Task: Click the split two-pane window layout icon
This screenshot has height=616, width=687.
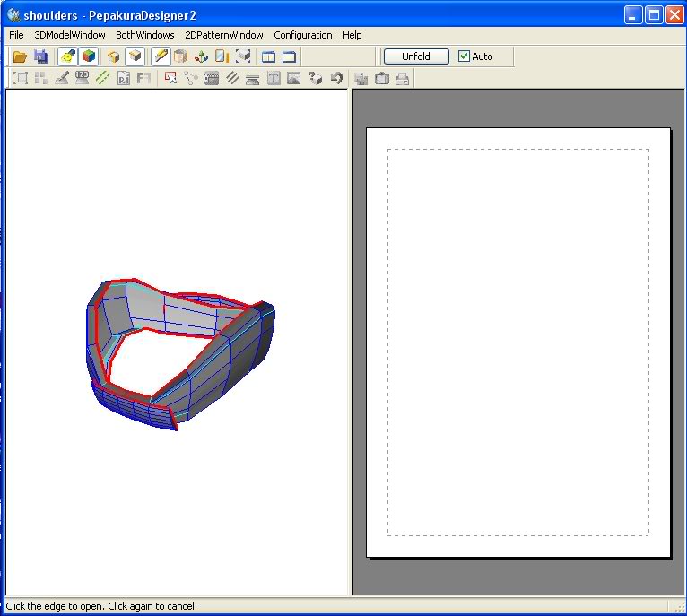Action: [x=268, y=56]
